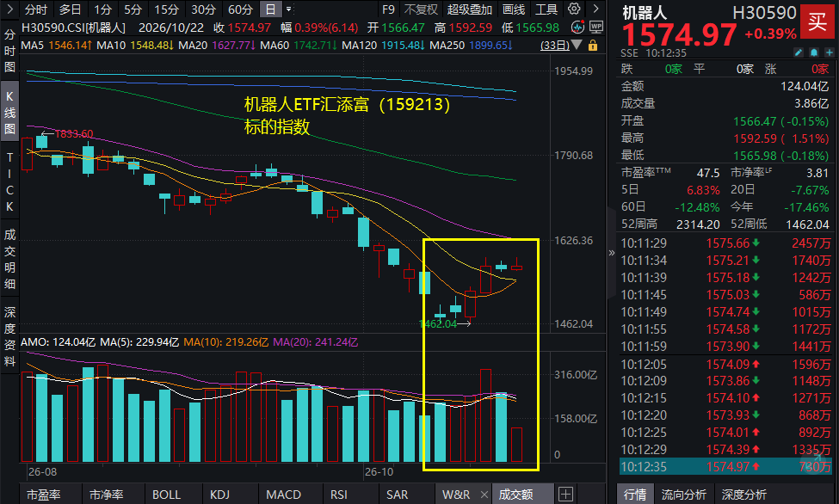Viewport: 839px width, 504px height.
Task: Show more toolbar options with right arrow
Action: tap(595, 9)
